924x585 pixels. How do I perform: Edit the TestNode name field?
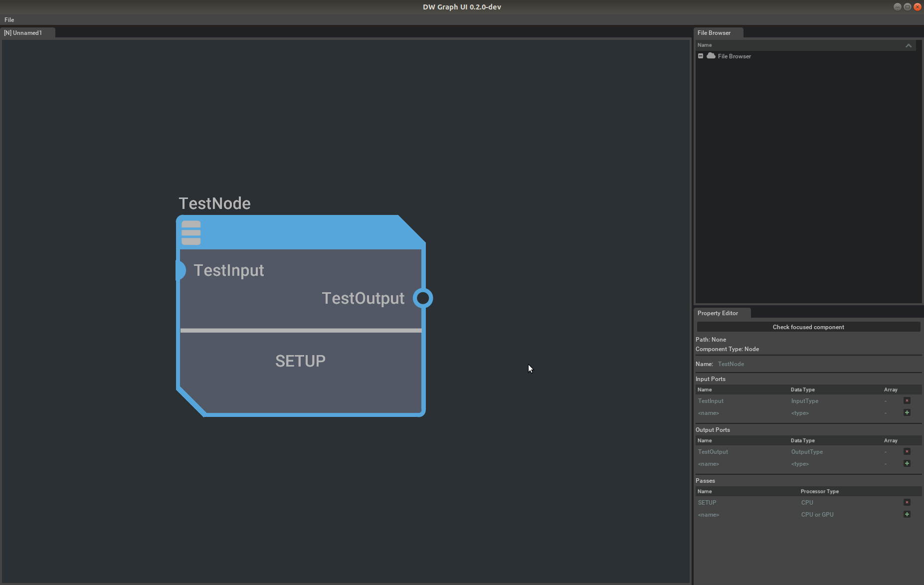pyautogui.click(x=731, y=364)
